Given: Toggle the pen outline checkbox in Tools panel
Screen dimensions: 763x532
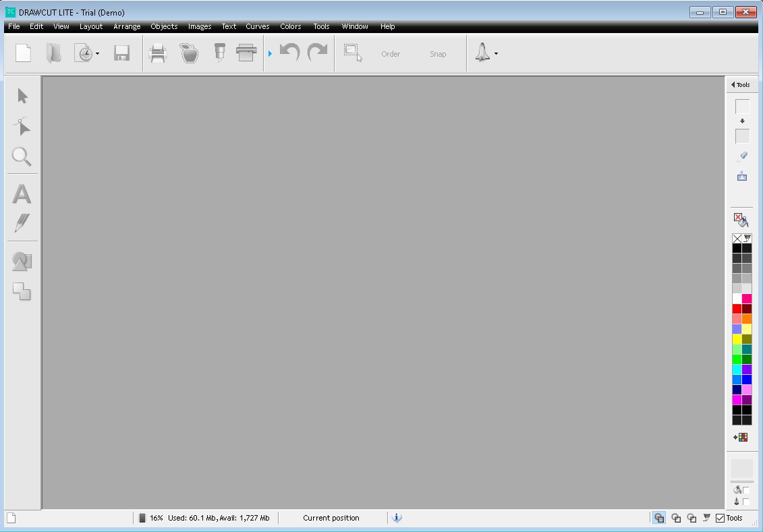Looking at the screenshot, I should pyautogui.click(x=746, y=501).
